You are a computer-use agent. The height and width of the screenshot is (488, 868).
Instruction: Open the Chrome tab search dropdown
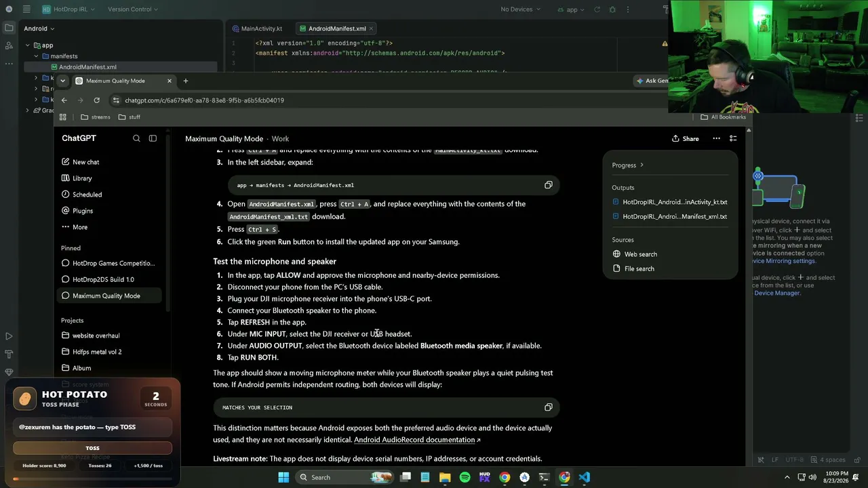pos(62,81)
